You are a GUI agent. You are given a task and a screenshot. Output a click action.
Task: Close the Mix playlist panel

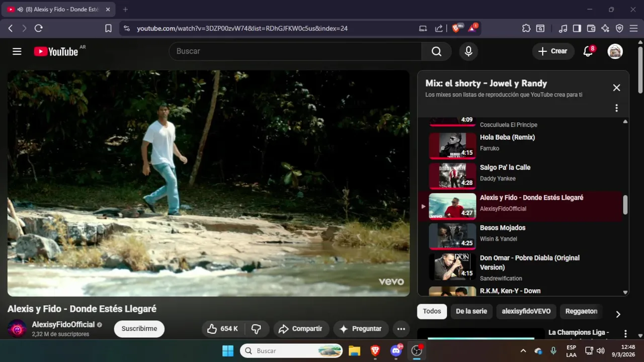tap(616, 87)
